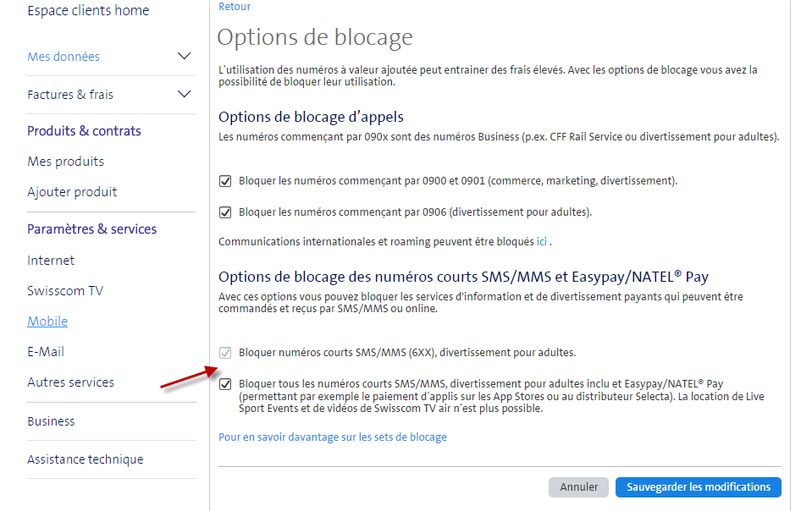The image size is (812, 511).
Task: Select Ajouter produit in sidebar
Action: click(x=72, y=192)
